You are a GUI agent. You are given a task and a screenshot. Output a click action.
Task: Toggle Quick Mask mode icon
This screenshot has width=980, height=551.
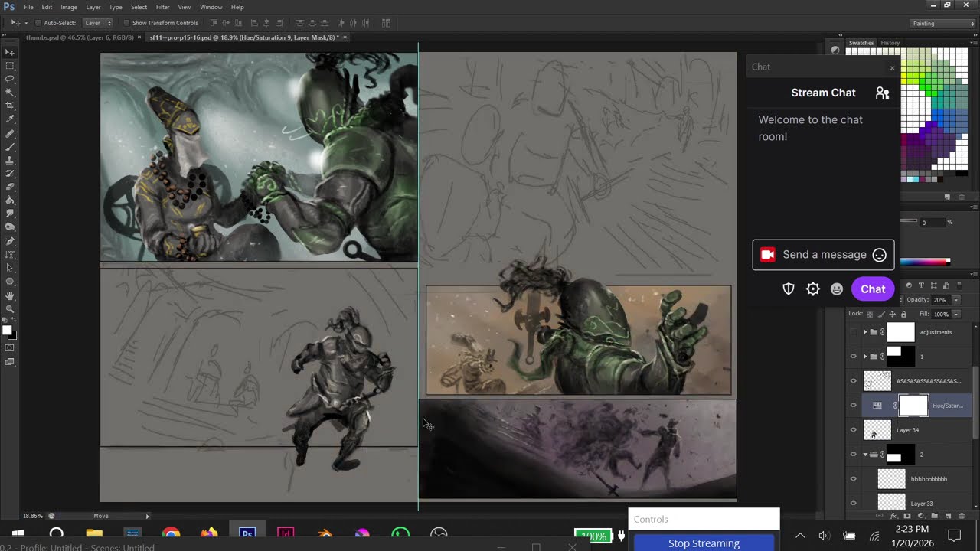pyautogui.click(x=10, y=348)
